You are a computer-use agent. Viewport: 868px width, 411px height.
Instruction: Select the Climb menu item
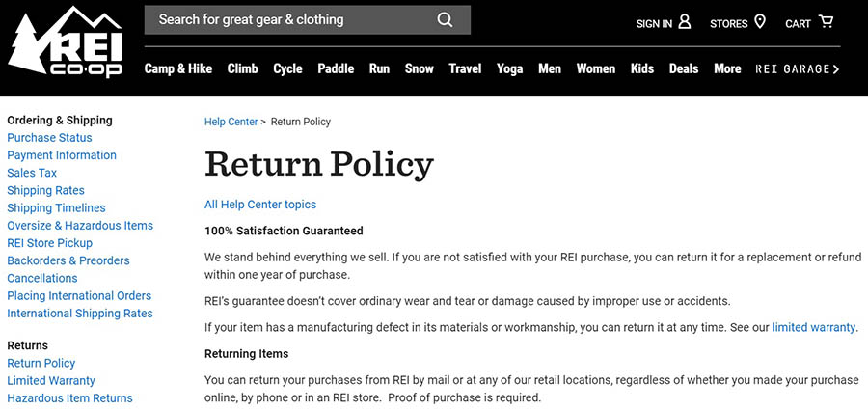243,69
